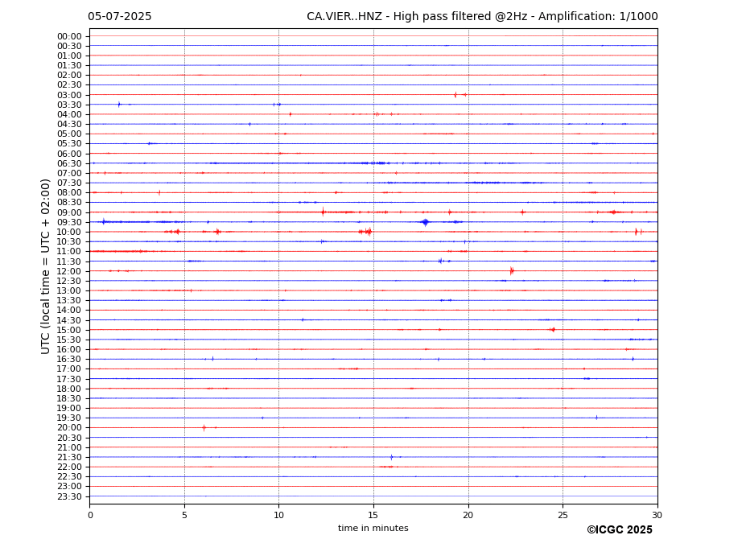Screen dimensions: 746x560
Task: Click the 05:00 time row label
Action: point(69,134)
